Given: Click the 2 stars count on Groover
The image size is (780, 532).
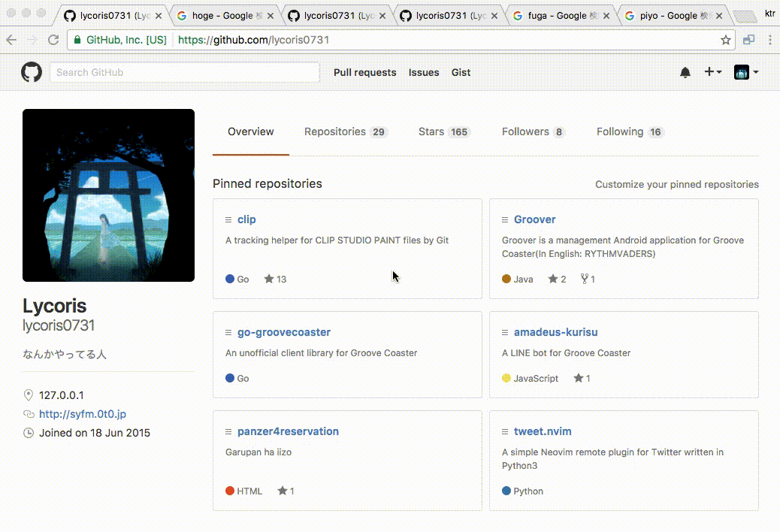Looking at the screenshot, I should point(557,279).
